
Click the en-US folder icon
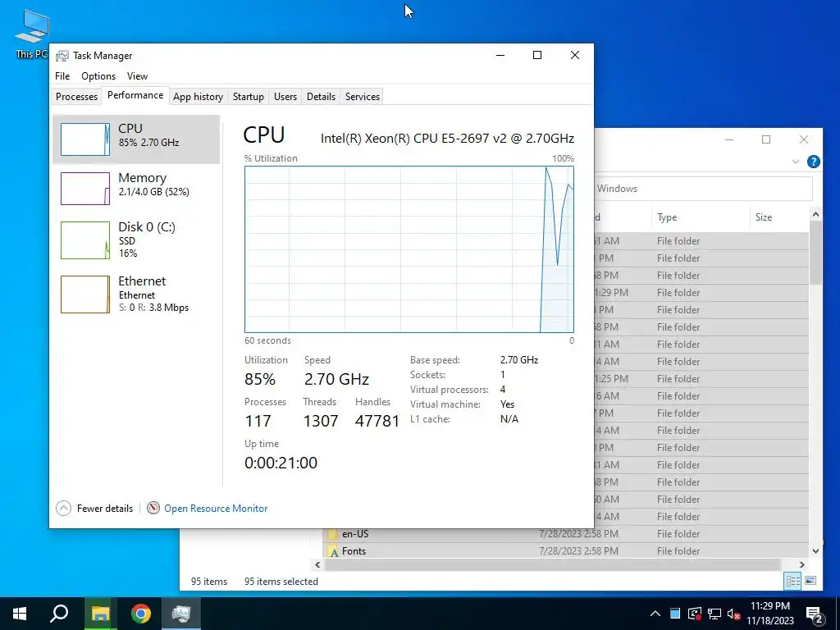(x=333, y=533)
